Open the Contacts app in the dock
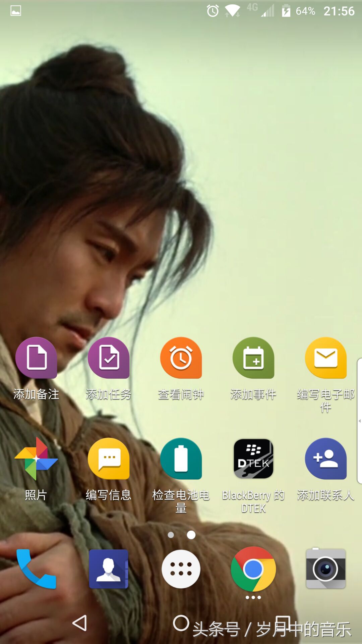362x644 pixels. coord(109,569)
